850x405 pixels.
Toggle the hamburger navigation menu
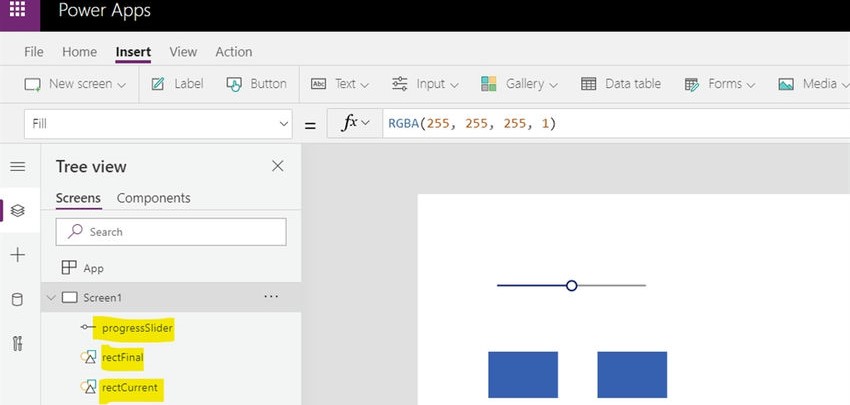[x=18, y=166]
